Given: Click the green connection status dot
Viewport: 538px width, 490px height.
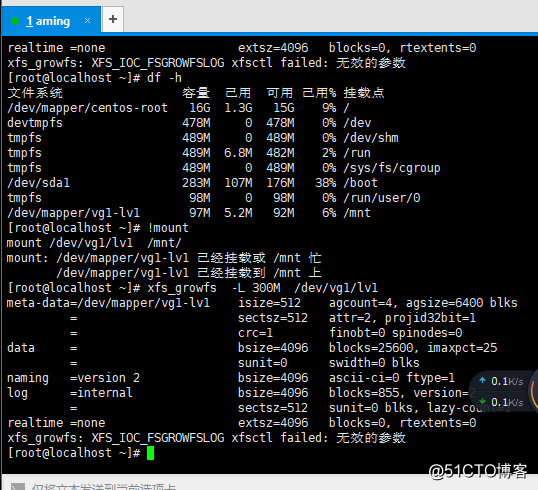Looking at the screenshot, I should 15,21.
